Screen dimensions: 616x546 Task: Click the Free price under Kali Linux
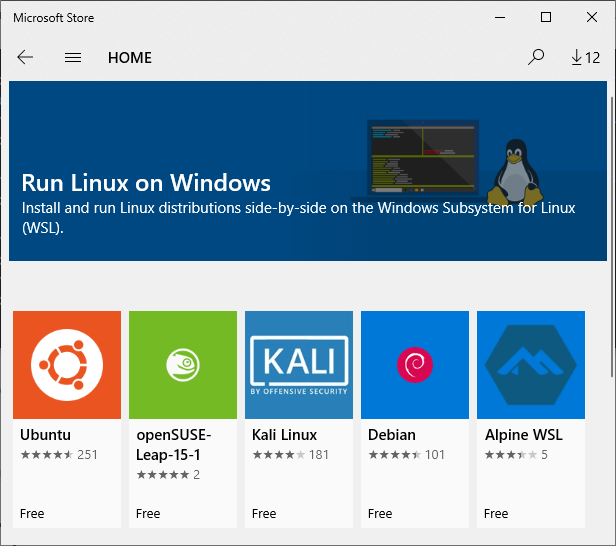264,513
